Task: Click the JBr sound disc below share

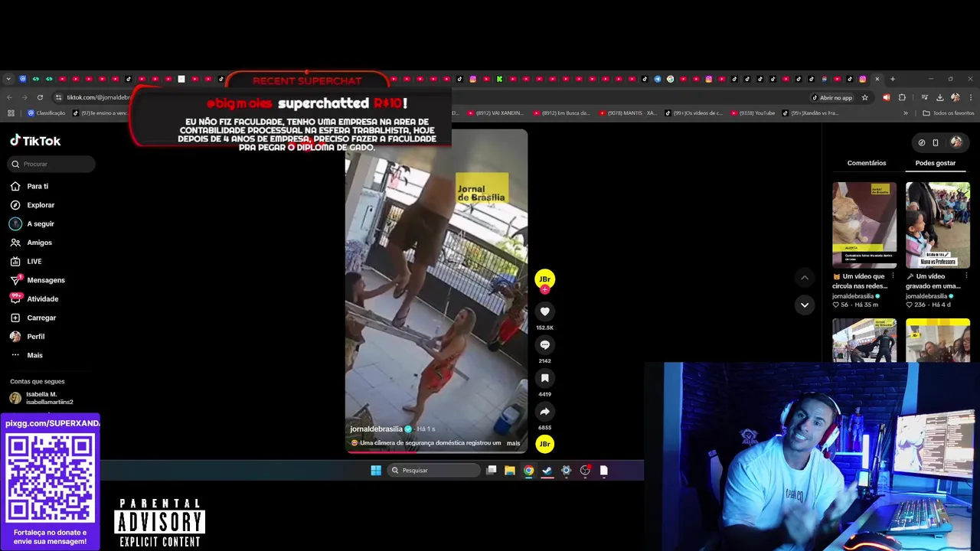Action: [544, 444]
